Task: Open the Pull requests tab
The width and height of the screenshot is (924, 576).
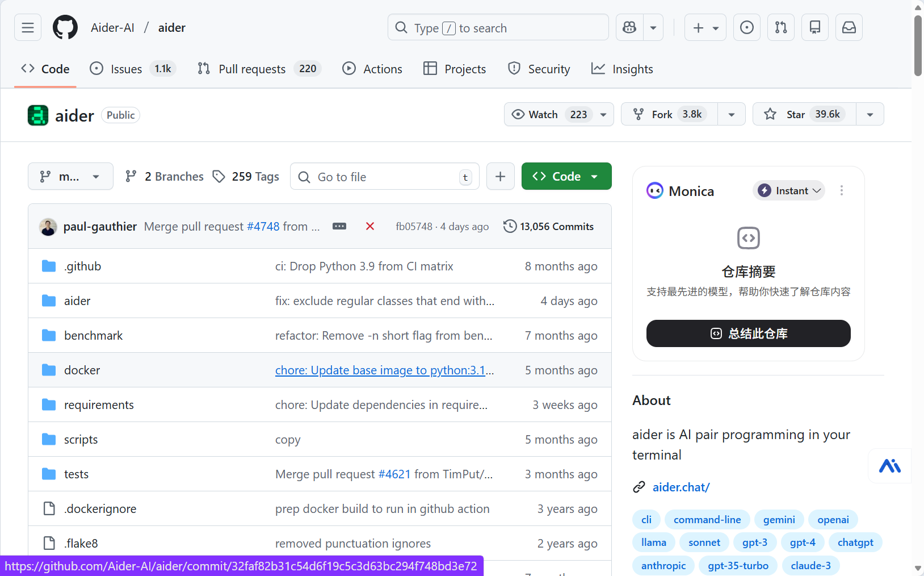Action: pyautogui.click(x=259, y=69)
